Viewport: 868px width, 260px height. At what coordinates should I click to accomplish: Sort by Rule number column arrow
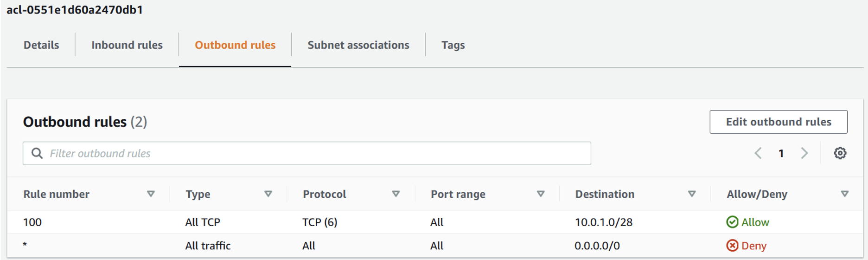151,194
